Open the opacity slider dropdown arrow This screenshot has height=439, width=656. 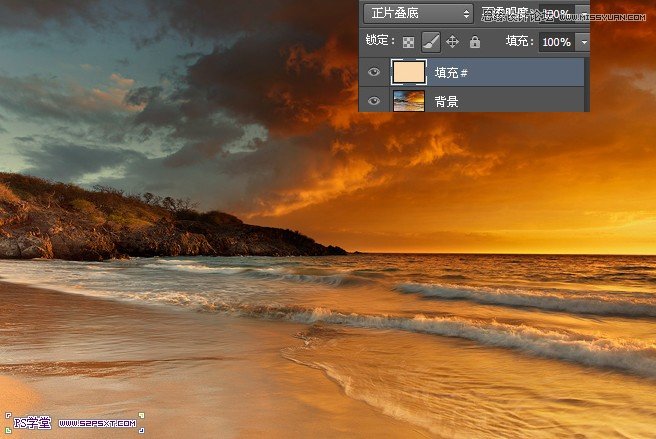[x=583, y=13]
